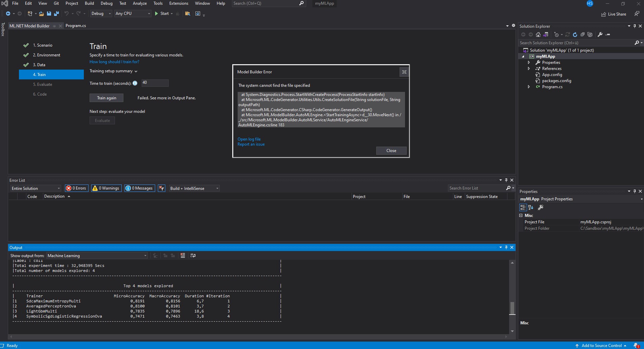Toggle the 0 Errors filter
Screen dimensions: 644x349
pos(76,188)
